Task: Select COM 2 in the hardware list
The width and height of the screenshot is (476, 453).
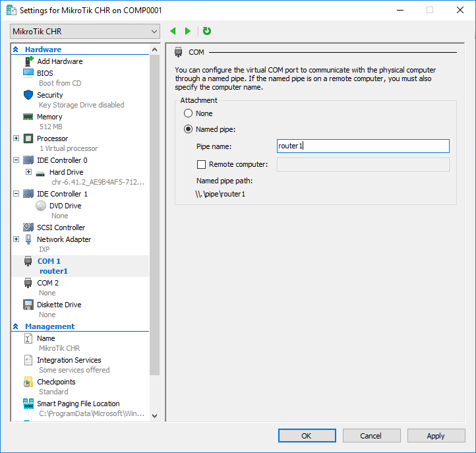Action: [47, 283]
